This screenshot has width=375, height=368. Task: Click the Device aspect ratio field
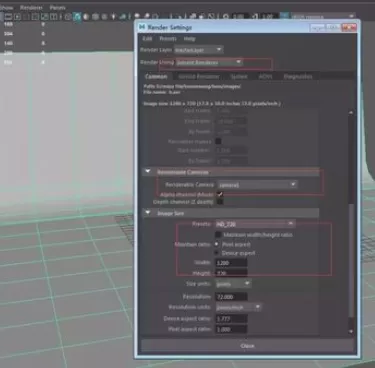pos(231,319)
